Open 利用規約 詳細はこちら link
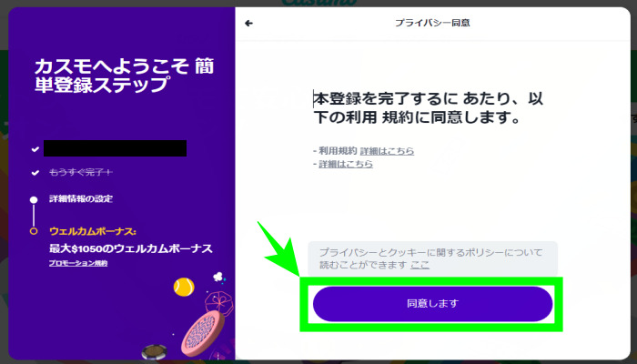Image resolution: width=637 pixels, height=364 pixels. (387, 151)
